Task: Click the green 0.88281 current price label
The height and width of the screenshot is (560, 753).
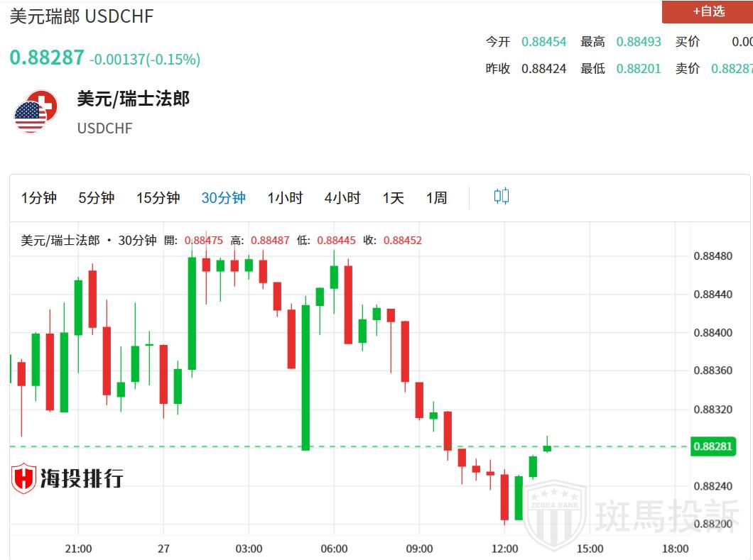Action: (713, 446)
